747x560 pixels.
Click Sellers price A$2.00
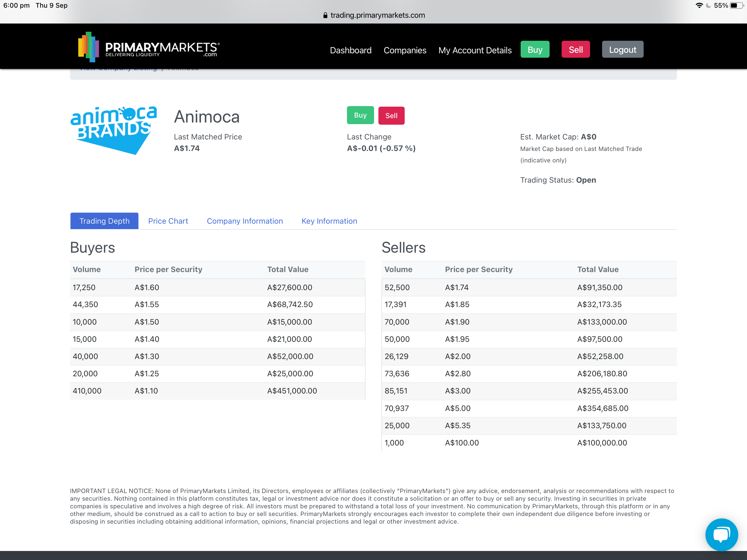tap(458, 356)
